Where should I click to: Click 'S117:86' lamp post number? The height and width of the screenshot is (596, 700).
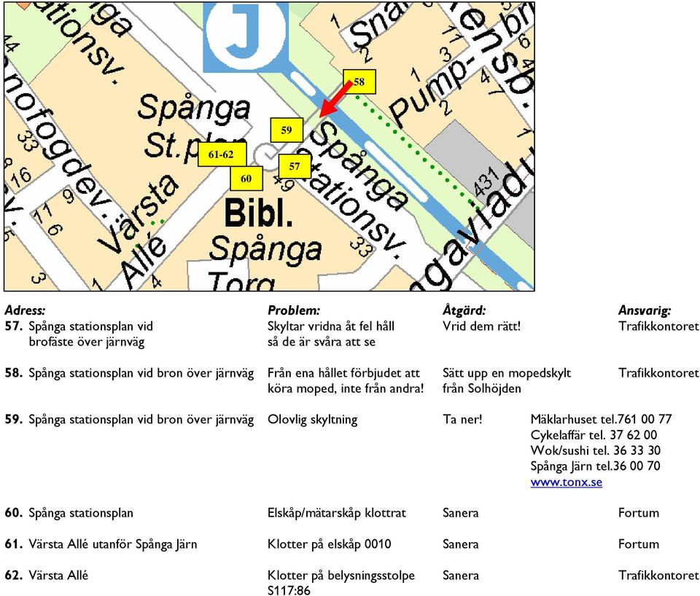pos(289,591)
